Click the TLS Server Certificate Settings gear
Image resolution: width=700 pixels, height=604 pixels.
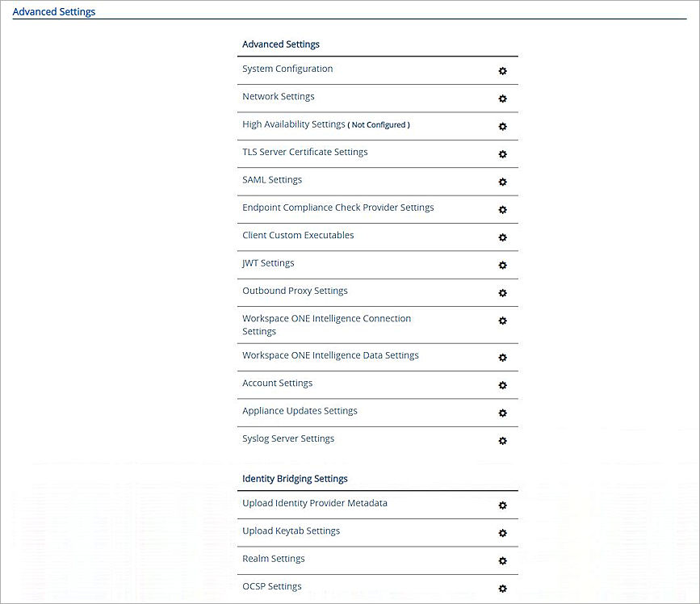(x=502, y=154)
